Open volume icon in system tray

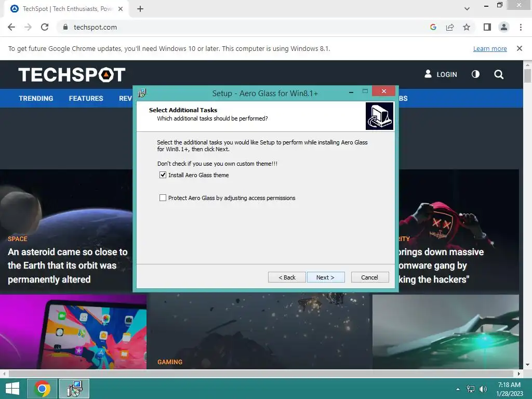(x=483, y=389)
